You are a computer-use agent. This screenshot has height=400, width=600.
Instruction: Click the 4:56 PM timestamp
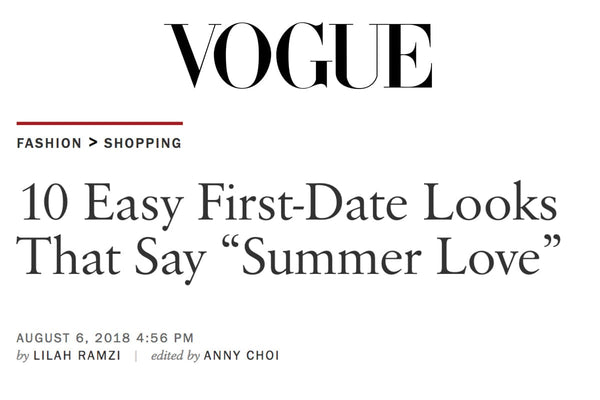point(165,338)
